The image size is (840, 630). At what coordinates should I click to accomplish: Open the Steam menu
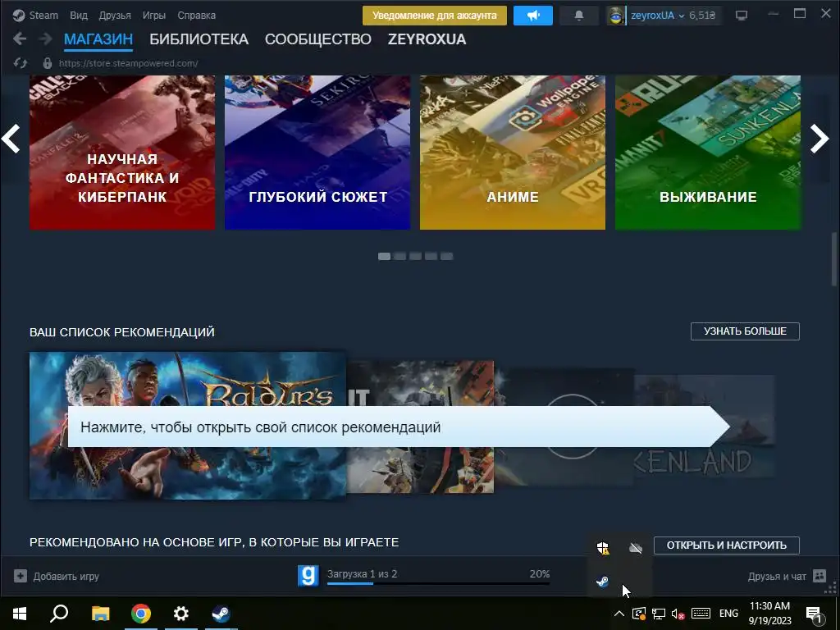[x=43, y=16]
